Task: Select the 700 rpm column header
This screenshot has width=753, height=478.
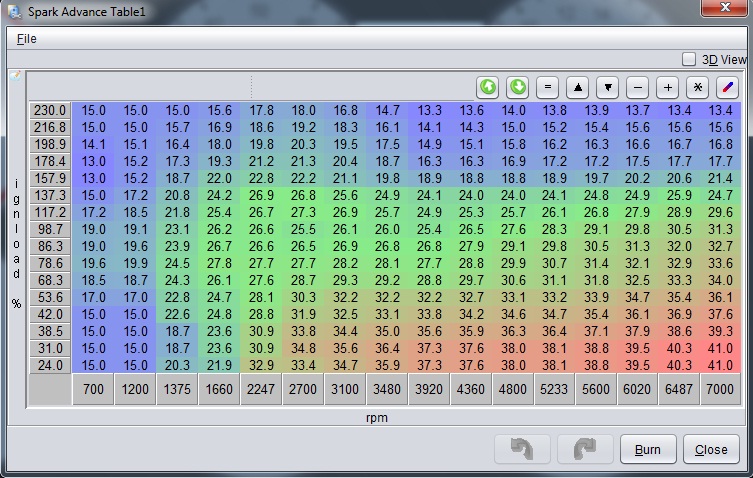Action: click(93, 389)
